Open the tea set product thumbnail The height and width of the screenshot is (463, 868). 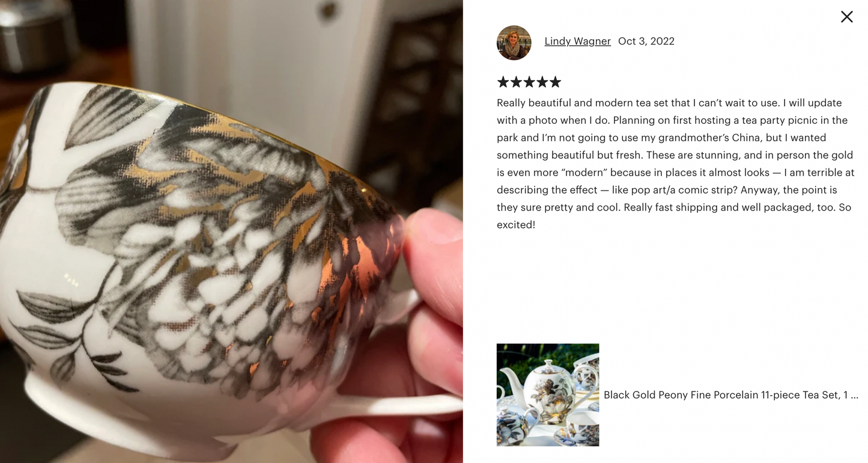548,394
